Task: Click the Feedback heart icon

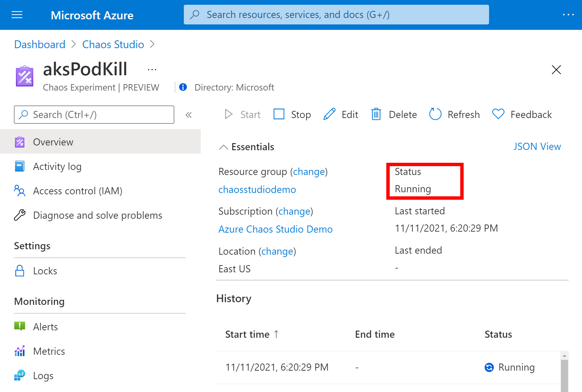Action: pos(498,114)
